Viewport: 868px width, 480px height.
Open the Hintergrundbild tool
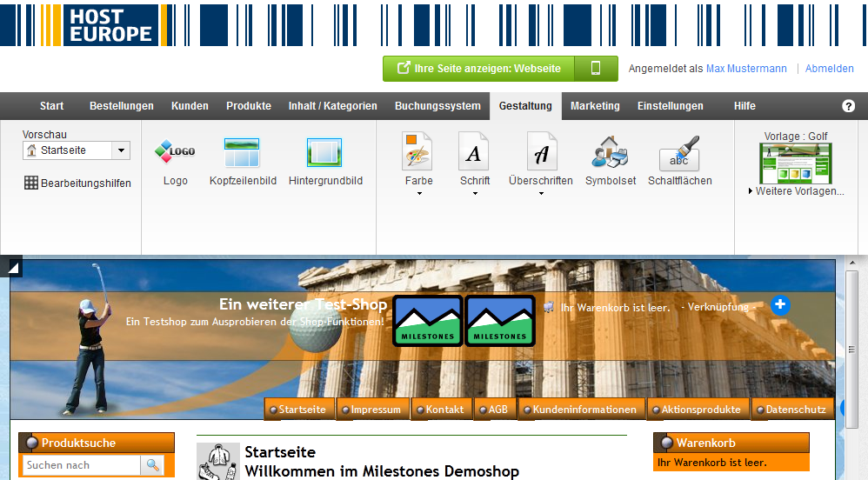tap(325, 163)
